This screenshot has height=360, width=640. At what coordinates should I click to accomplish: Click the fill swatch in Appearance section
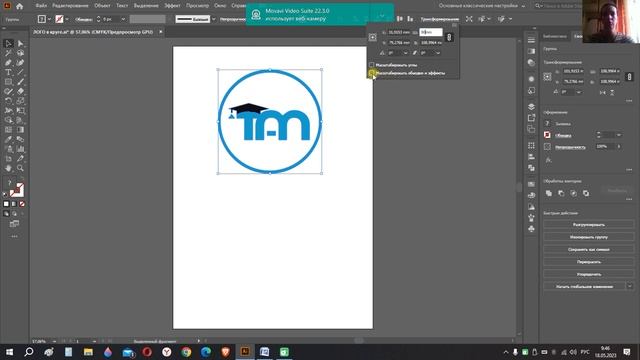point(547,124)
